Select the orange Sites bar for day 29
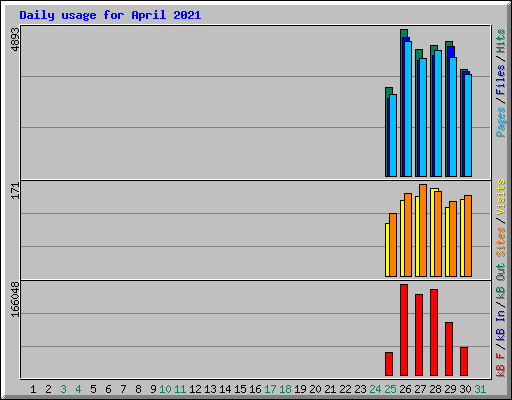The width and height of the screenshot is (512, 400). [453, 239]
